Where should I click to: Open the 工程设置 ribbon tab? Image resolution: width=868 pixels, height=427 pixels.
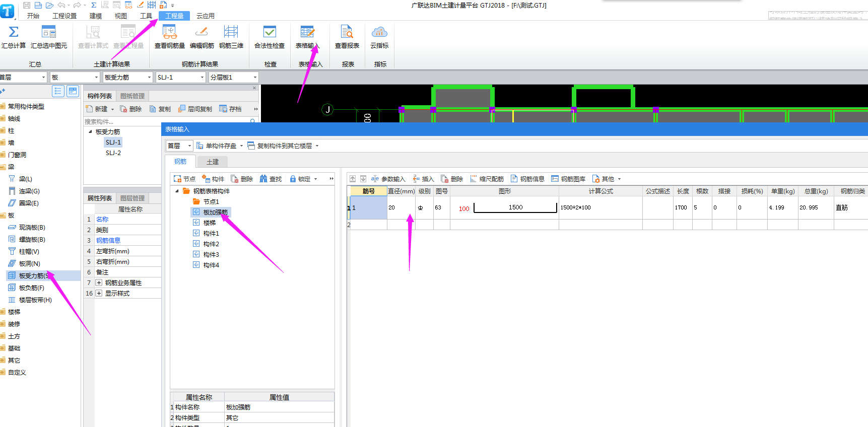point(64,16)
